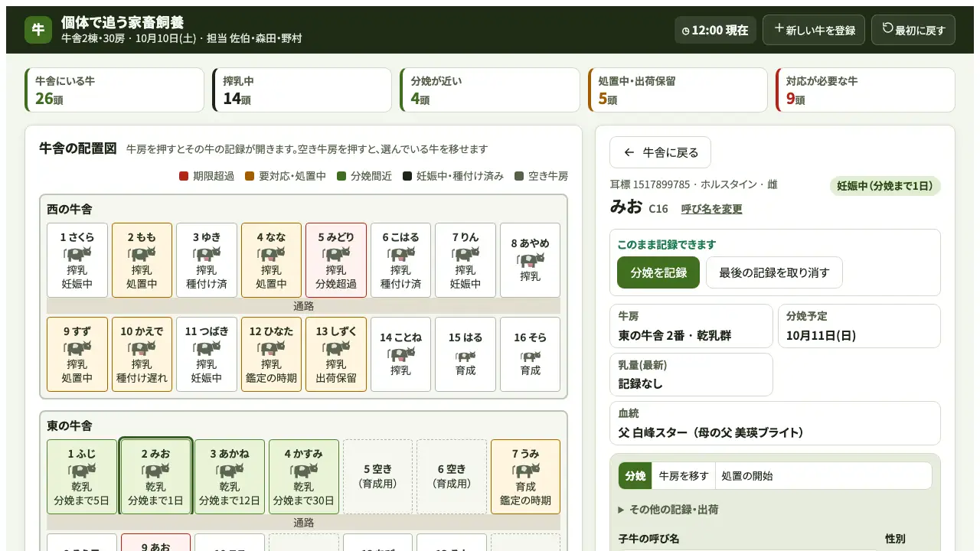Click the 12:00 現在 time button
The width and height of the screenshot is (980, 551).
click(x=715, y=31)
